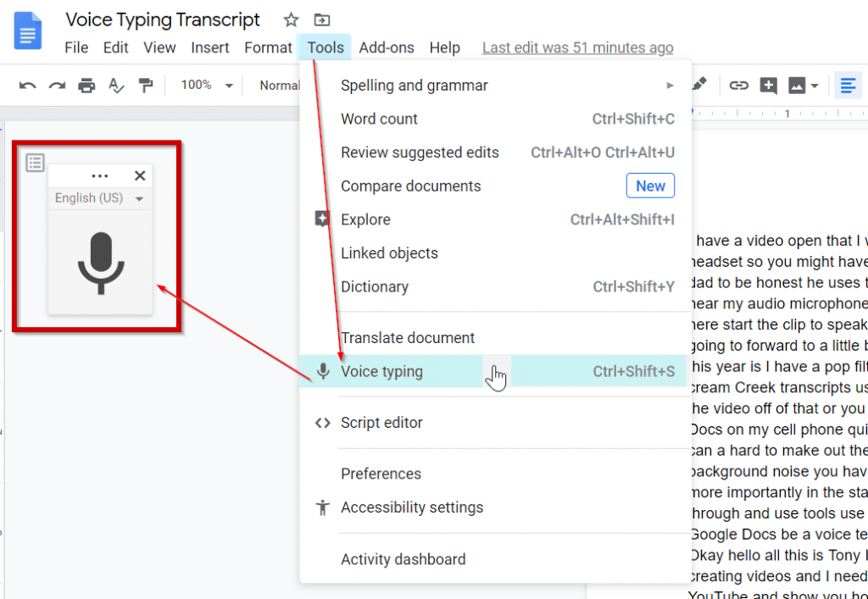Viewport: 868px width, 599px height.
Task: Star the Voice Typing Transcript document
Action: 291,19
